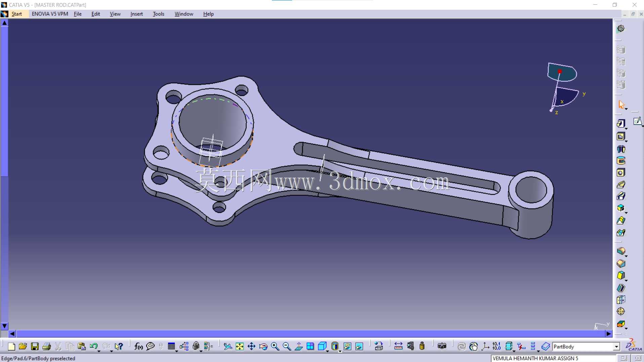The width and height of the screenshot is (644, 362).
Task: Toggle the Select arrow tool
Action: pyautogui.click(x=621, y=105)
